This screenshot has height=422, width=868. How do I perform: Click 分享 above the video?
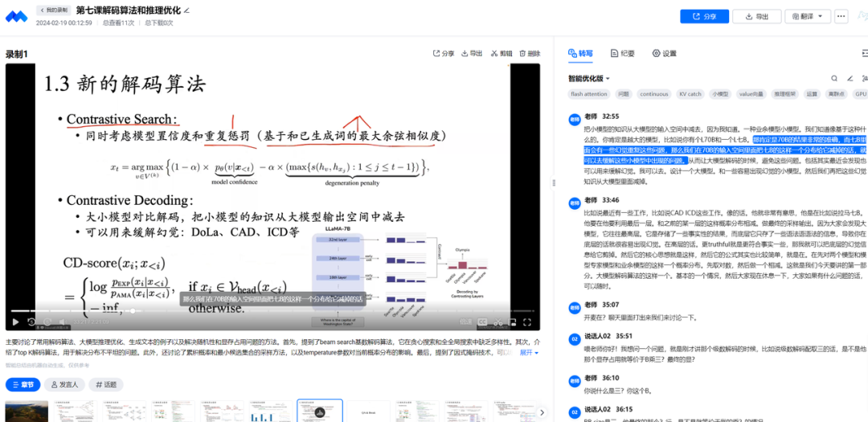(444, 54)
